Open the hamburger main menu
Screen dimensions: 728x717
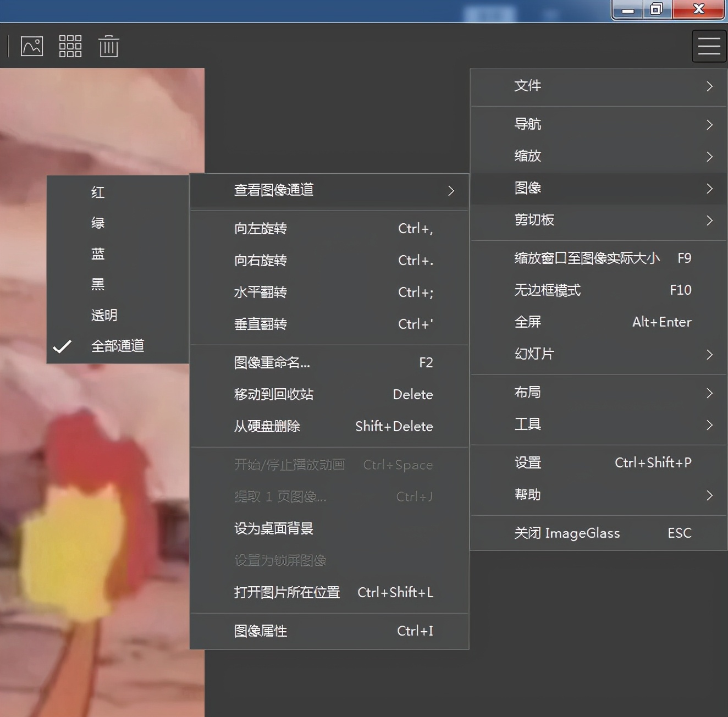point(708,46)
